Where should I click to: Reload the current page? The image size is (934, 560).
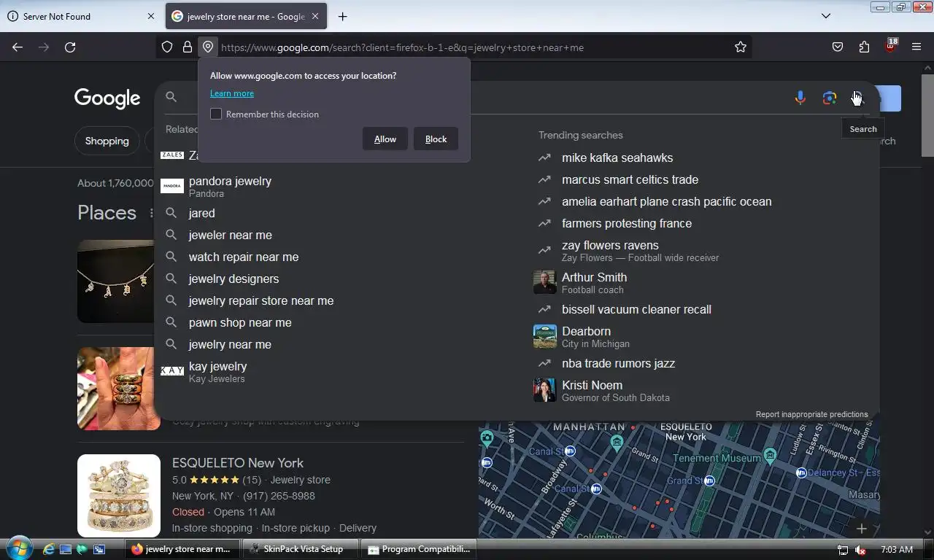pyautogui.click(x=70, y=47)
